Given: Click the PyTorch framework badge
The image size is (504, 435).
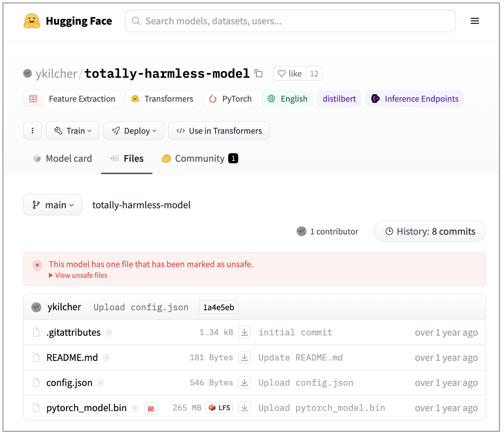Looking at the screenshot, I should (230, 98).
